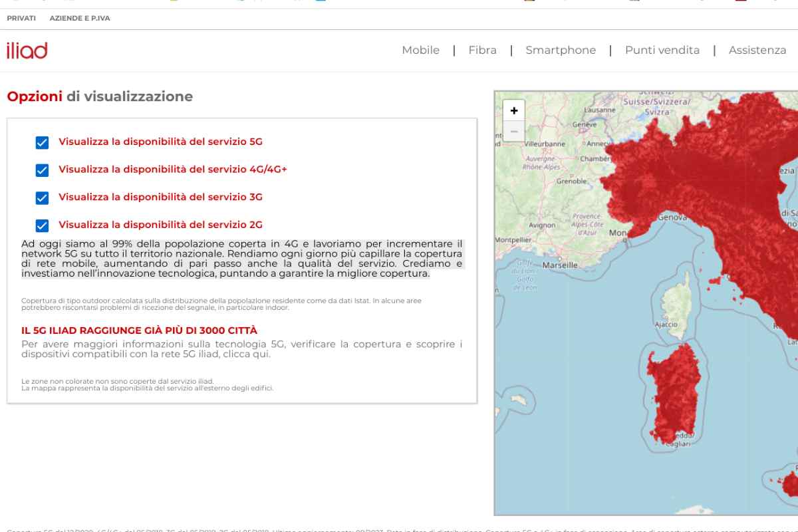
Task: Click the iliad logo
Action: coord(27,51)
